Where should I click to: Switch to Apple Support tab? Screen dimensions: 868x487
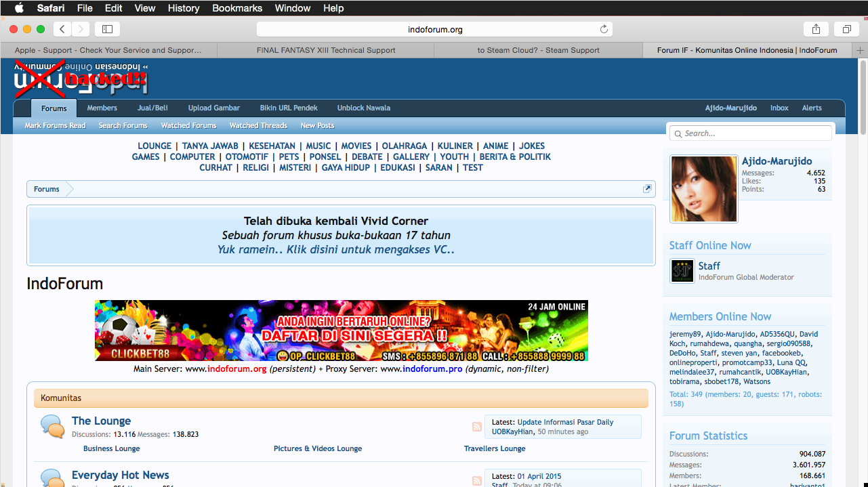[x=108, y=50]
